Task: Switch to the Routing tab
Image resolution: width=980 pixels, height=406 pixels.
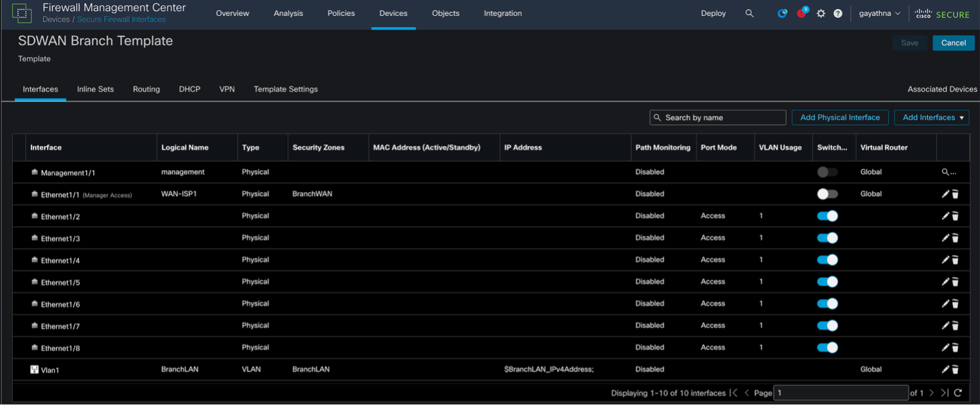Action: coord(146,89)
